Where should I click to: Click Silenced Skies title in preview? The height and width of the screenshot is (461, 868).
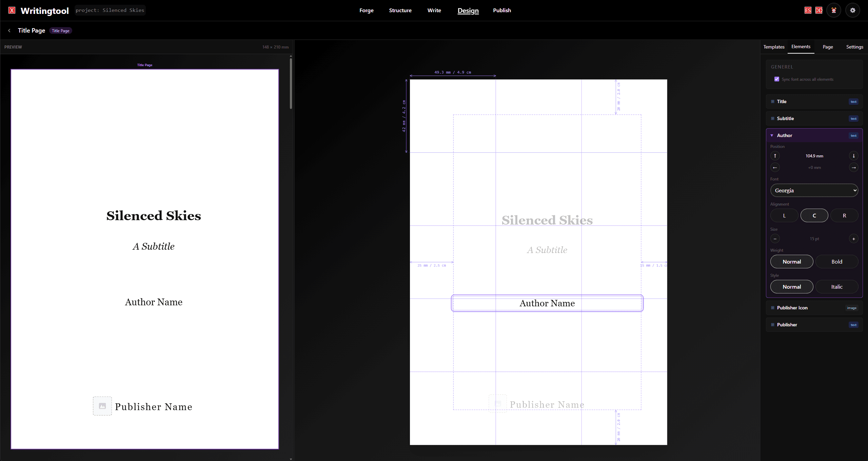click(154, 216)
